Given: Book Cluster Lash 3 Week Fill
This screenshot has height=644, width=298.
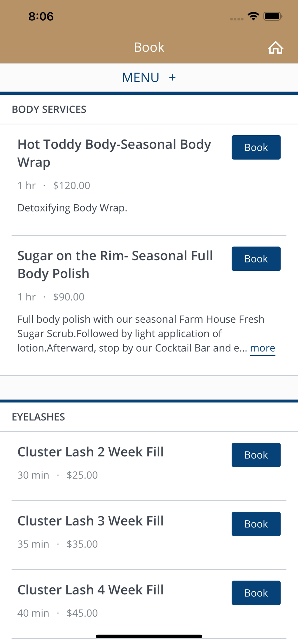Looking at the screenshot, I should (256, 524).
